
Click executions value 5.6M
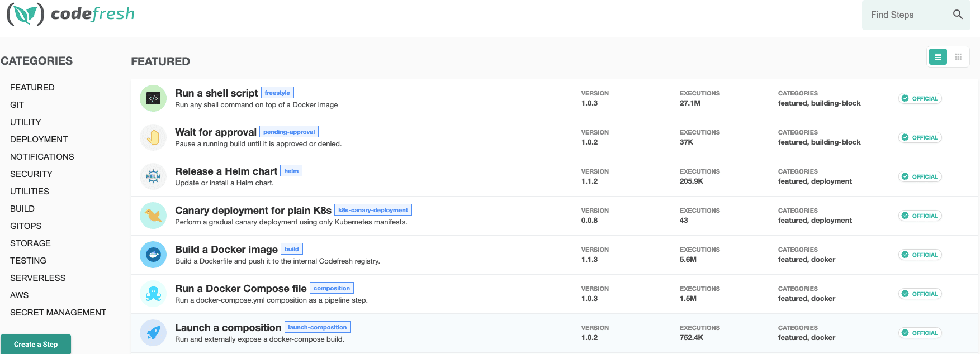click(688, 260)
